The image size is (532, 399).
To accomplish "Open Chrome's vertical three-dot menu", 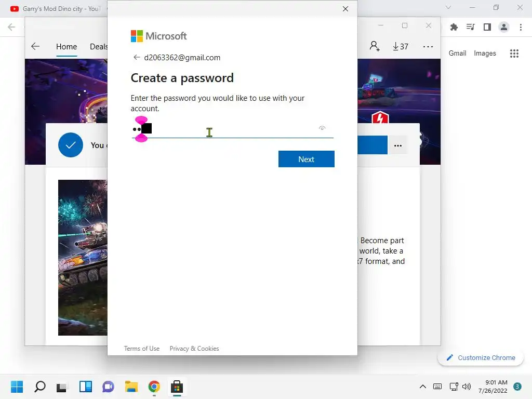I will (x=521, y=27).
